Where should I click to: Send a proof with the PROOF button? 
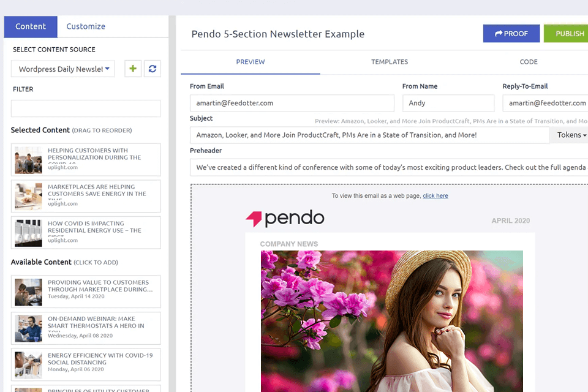[511, 34]
